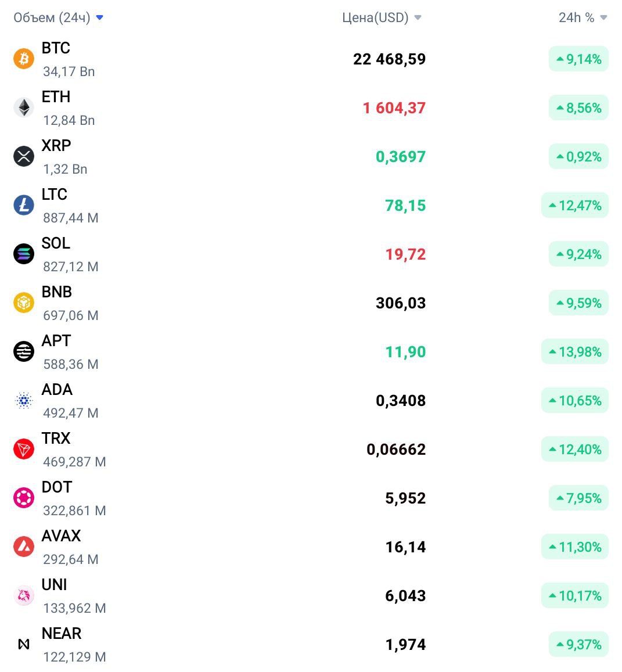Select the Cardano ADA icon
This screenshot has width=622, height=672.
pos(24,400)
